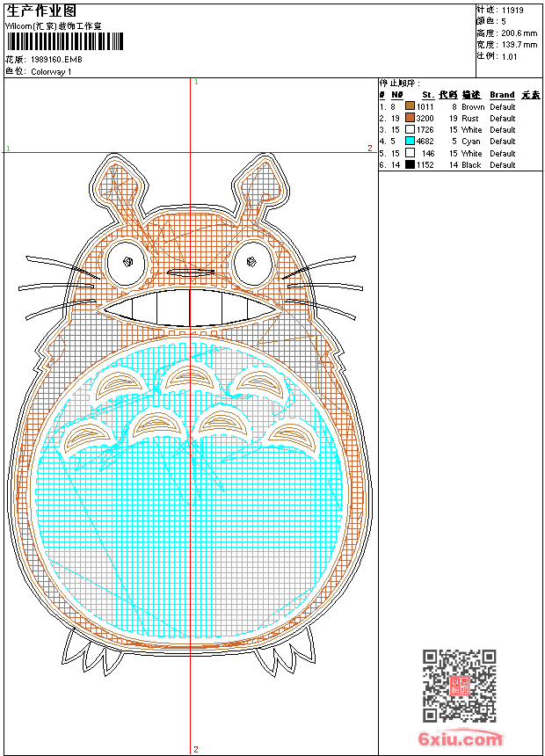Image resolution: width=545 pixels, height=756 pixels.
Task: Click Totoro's left eye in the design
Action: pos(128,260)
